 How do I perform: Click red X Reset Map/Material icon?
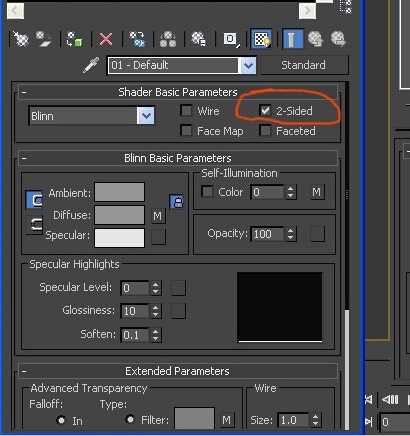[x=106, y=39]
